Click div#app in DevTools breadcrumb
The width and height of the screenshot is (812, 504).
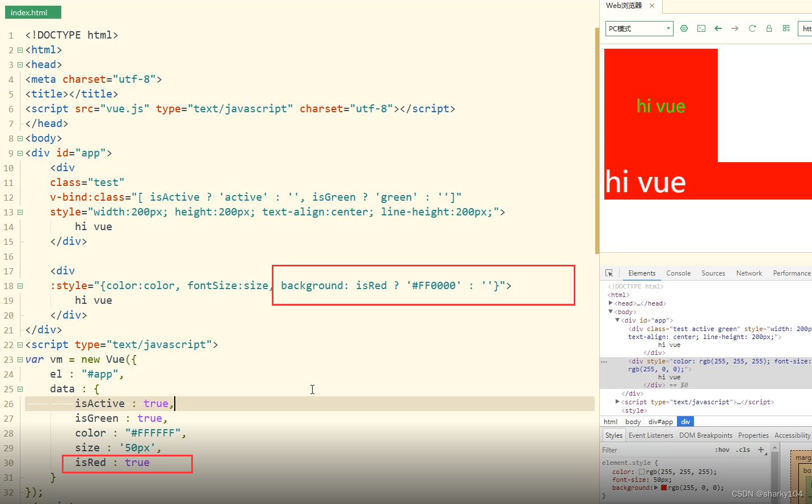click(x=660, y=422)
